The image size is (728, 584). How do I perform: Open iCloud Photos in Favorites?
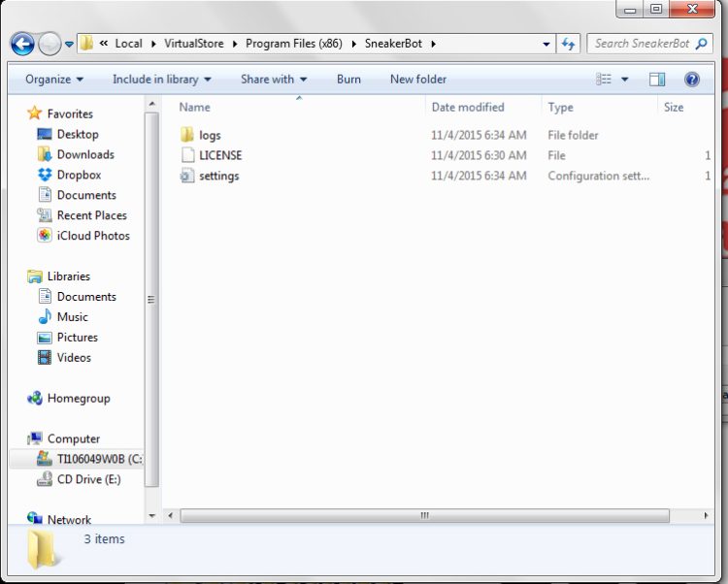(x=92, y=236)
